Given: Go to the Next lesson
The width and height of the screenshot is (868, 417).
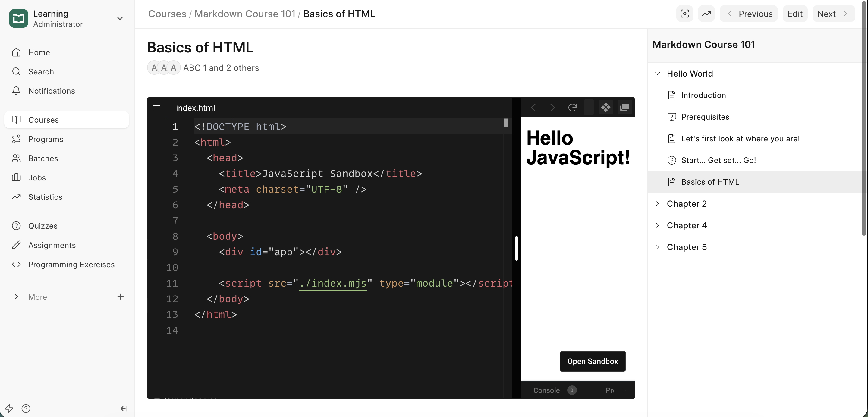Looking at the screenshot, I should click(833, 14).
